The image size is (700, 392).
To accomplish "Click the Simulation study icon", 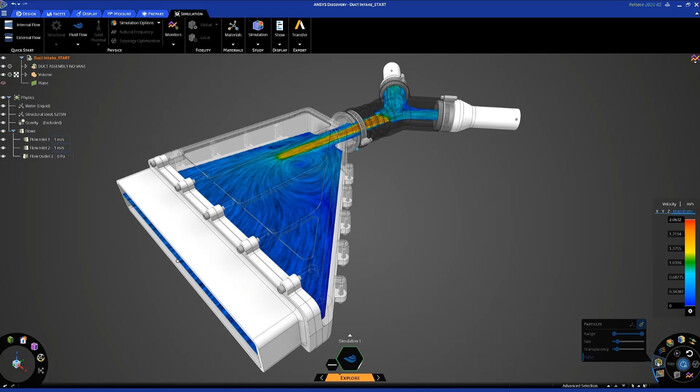I will point(258,27).
